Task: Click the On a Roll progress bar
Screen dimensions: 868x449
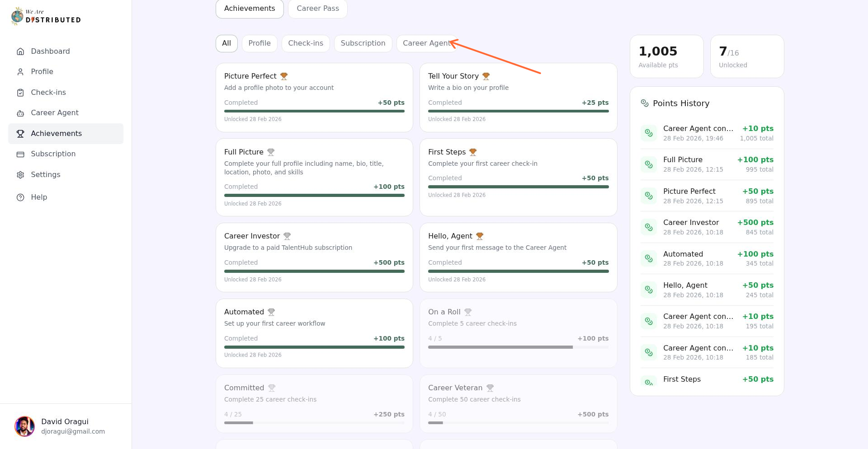Action: click(x=518, y=347)
